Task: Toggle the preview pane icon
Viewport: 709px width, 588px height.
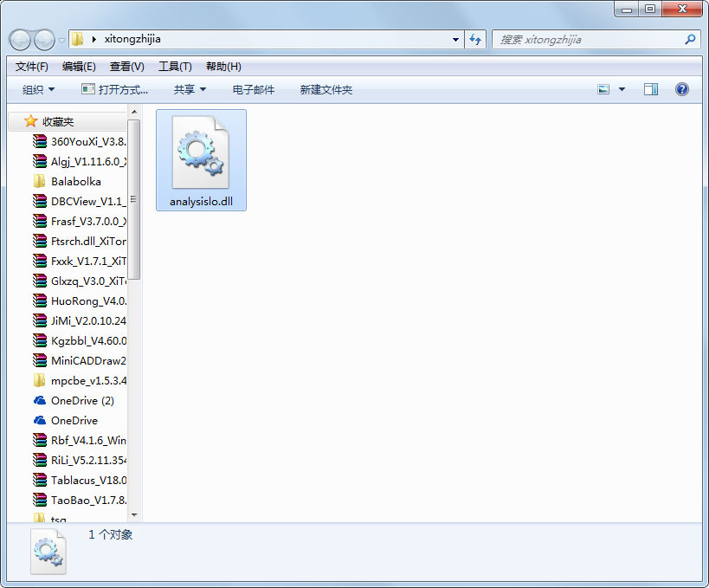Action: (x=651, y=89)
